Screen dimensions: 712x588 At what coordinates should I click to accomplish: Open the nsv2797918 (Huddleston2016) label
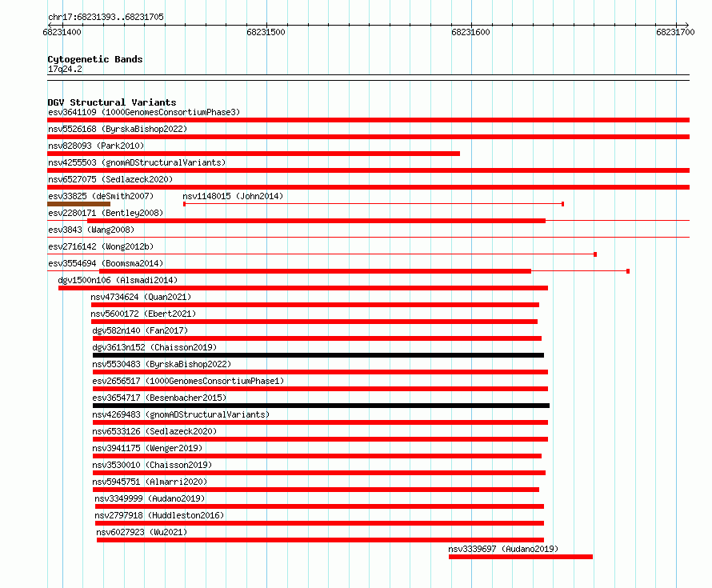click(159, 515)
